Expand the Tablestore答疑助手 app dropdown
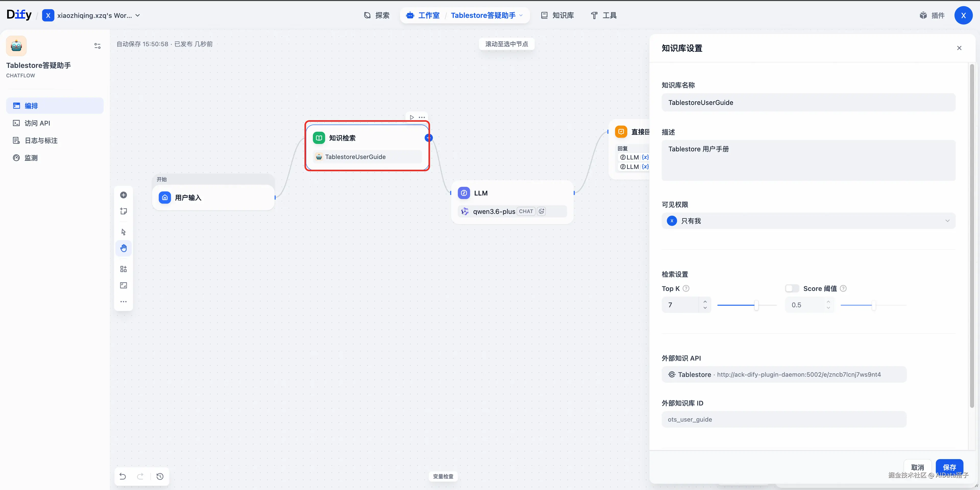Viewport: 980px width, 490px height. 487,15
